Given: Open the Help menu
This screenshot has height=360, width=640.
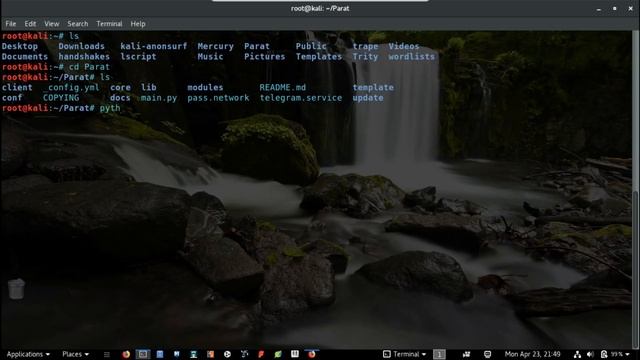Looking at the screenshot, I should (138, 24).
